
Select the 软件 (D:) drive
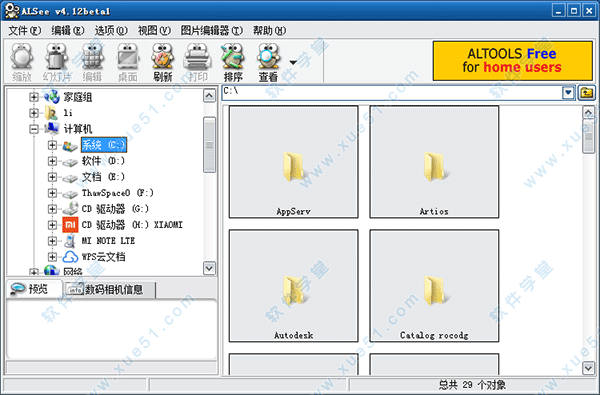click(103, 161)
